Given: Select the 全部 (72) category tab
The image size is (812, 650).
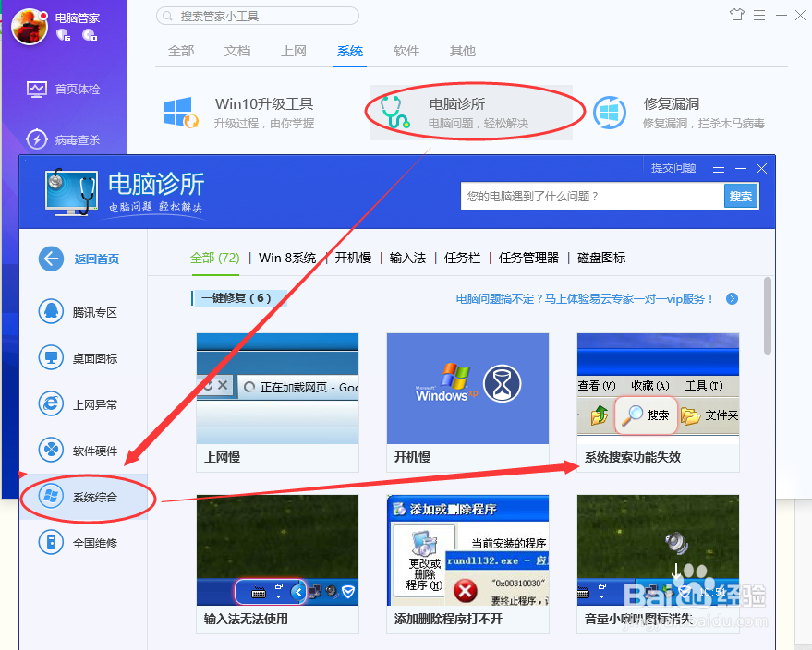Looking at the screenshot, I should coord(215,258).
